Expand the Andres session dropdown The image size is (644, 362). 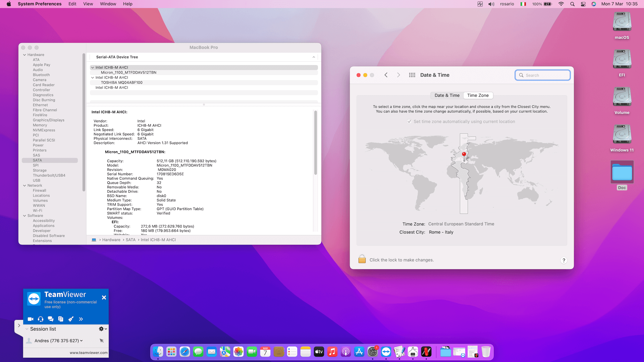(x=81, y=341)
